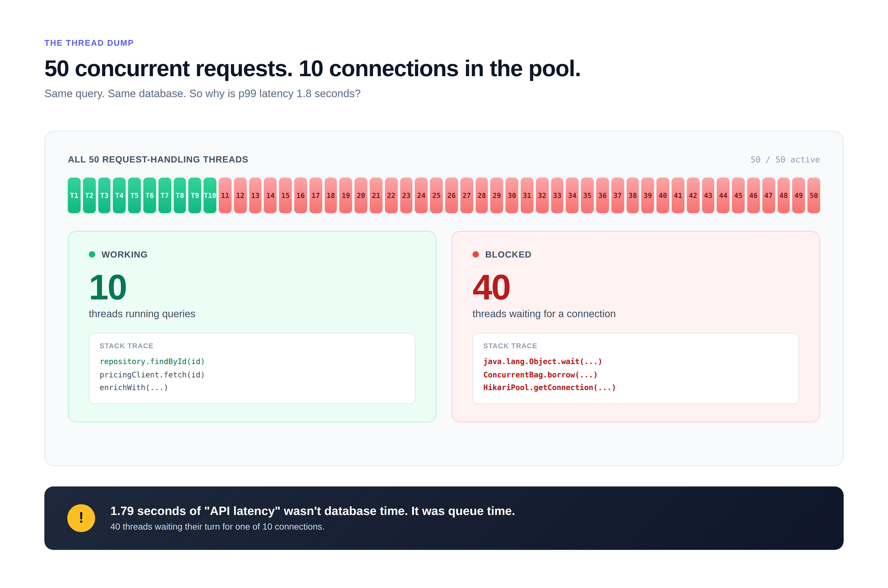Click enrichWith(...) stack line
Screen dimensions: 888x588
pos(134,387)
